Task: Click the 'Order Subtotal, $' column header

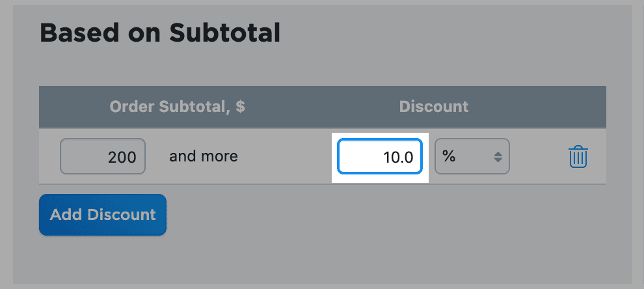Action: click(x=177, y=107)
